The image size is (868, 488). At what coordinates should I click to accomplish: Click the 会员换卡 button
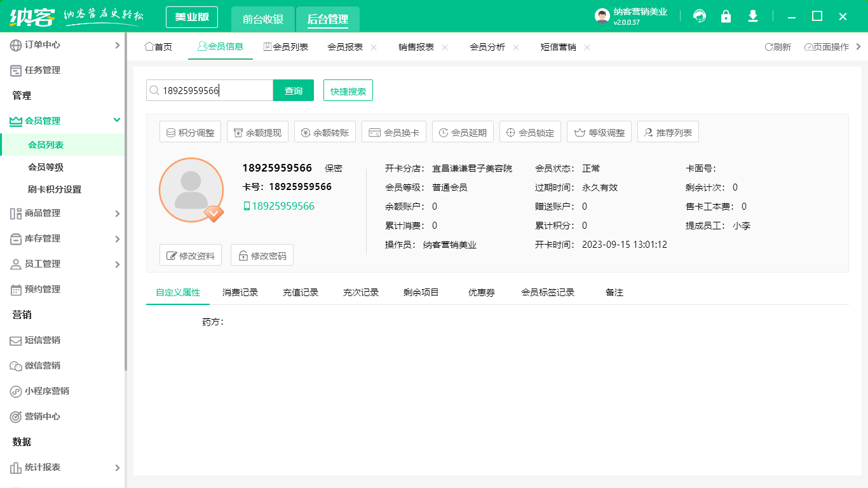coord(394,132)
